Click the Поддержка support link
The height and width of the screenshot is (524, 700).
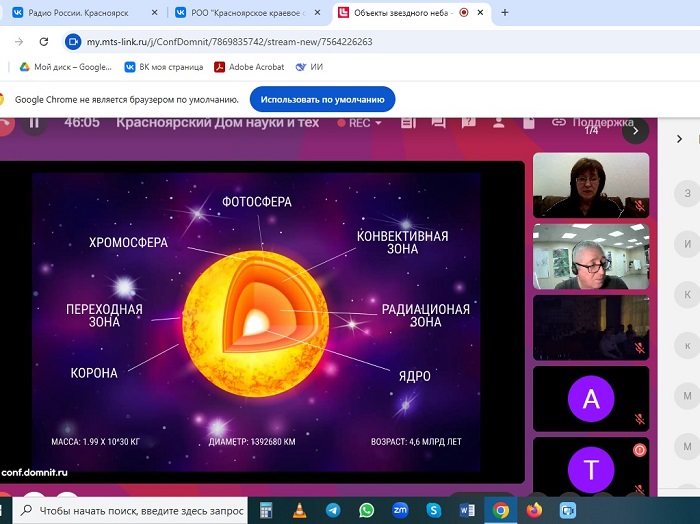tap(594, 123)
